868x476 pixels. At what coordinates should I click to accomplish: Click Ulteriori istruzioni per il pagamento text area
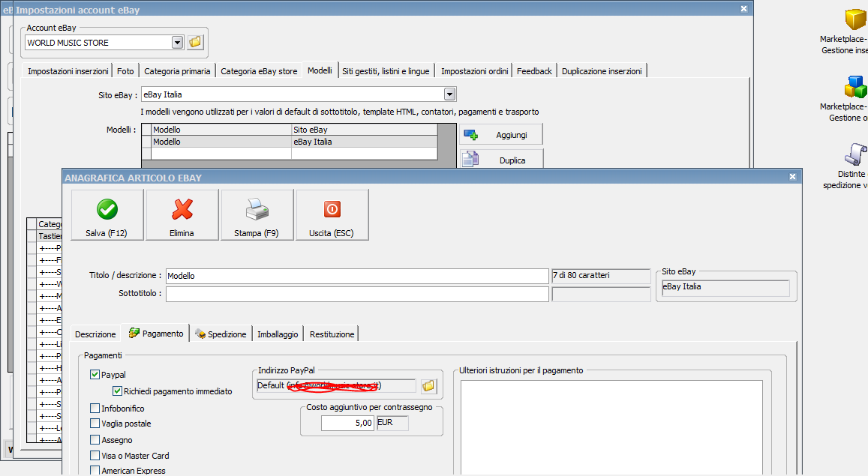click(x=611, y=428)
